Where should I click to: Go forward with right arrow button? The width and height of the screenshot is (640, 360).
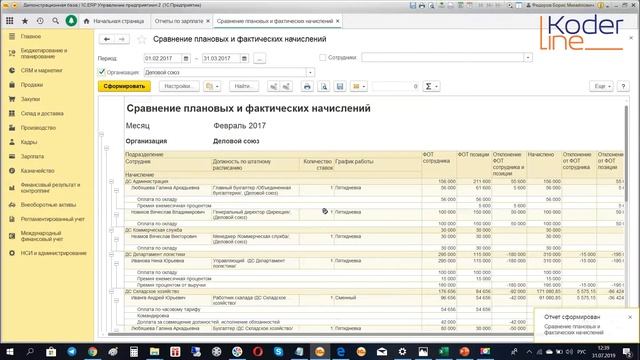point(122,39)
